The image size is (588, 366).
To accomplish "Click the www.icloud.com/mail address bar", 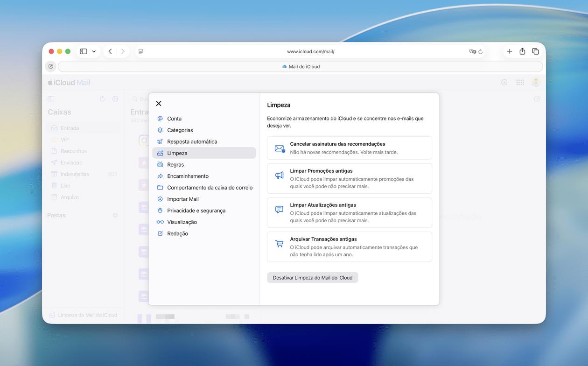I will pyautogui.click(x=310, y=51).
